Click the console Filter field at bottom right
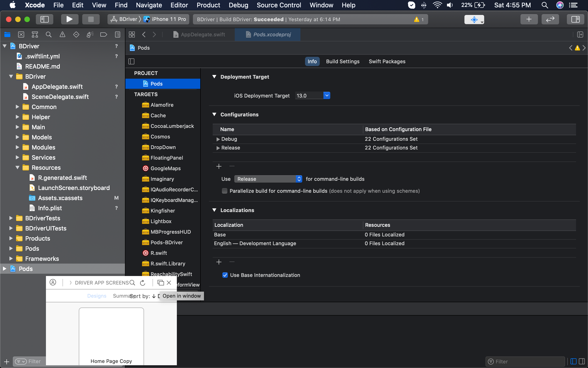588x368 pixels. [x=525, y=361]
